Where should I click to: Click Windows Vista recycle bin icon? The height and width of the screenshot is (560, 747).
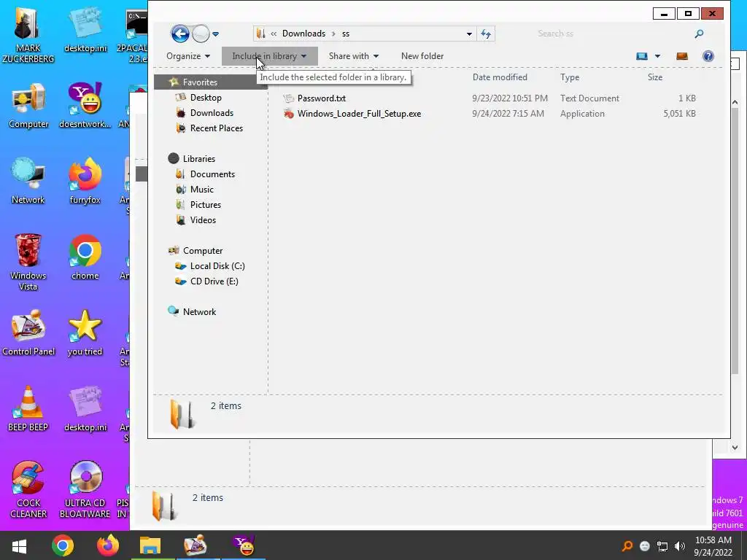click(28, 262)
